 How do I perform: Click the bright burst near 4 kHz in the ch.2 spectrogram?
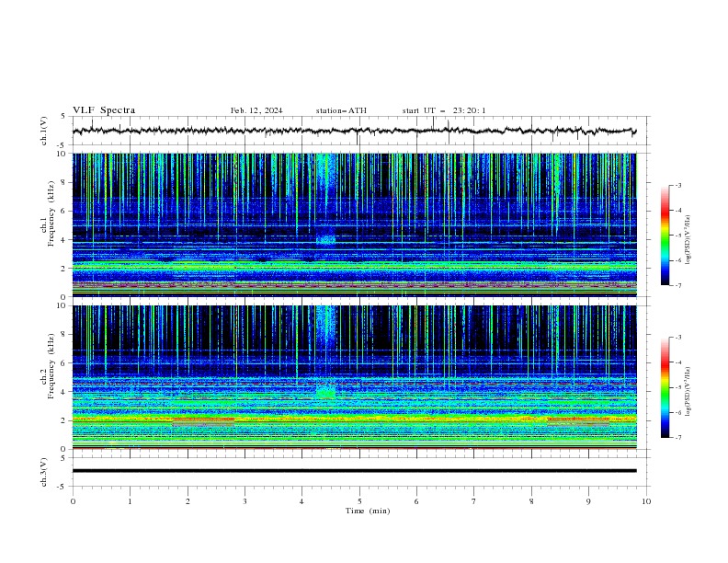325,392
